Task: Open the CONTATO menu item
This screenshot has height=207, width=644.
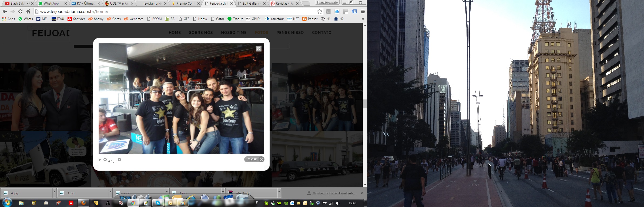Action: (x=322, y=33)
